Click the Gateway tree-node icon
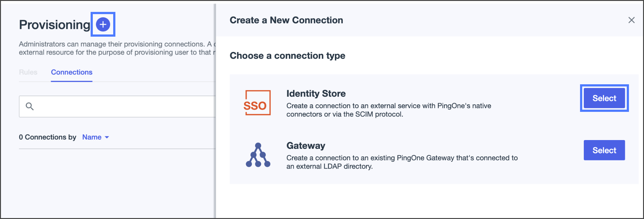 coord(258,155)
